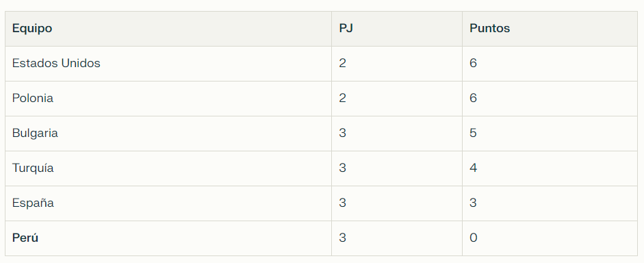Click Perú's points value 0
Viewport: 644px width, 263px height.
tap(473, 238)
